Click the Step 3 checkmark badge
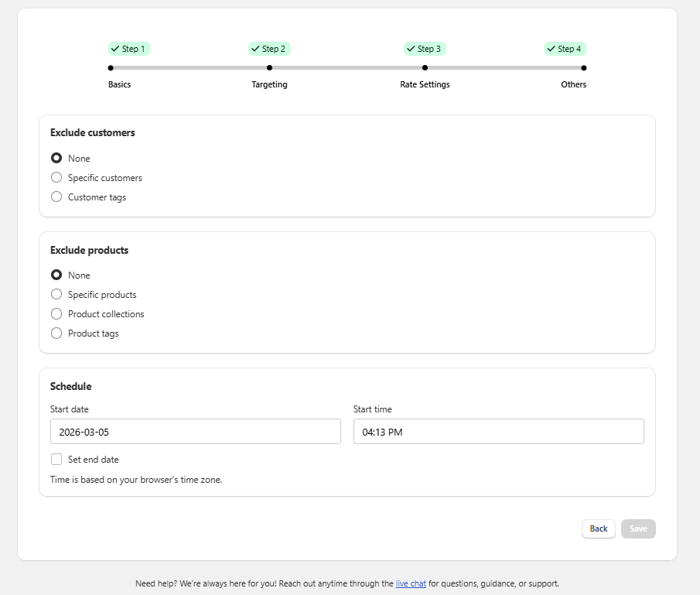This screenshot has width=700, height=595. (425, 49)
